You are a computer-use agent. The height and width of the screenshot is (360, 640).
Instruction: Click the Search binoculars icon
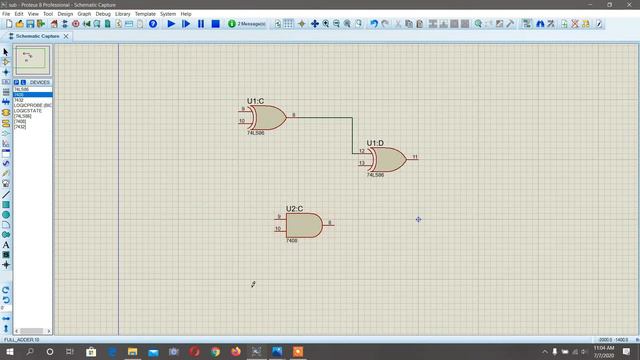(540, 24)
